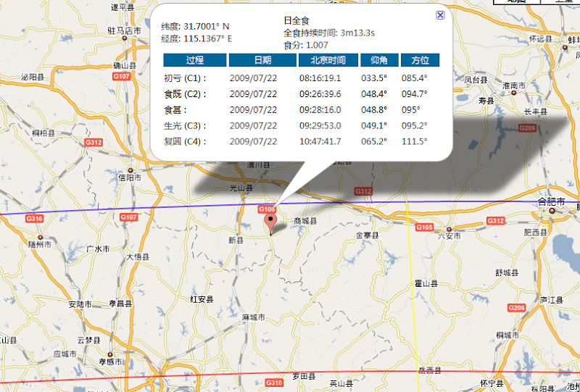Viewport: 580px width, 392px height.
Task: Click the altitude value 033.5°
Action: click(x=374, y=78)
